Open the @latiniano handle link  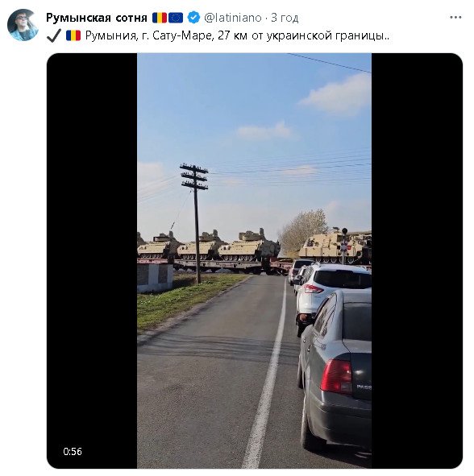click(x=233, y=18)
